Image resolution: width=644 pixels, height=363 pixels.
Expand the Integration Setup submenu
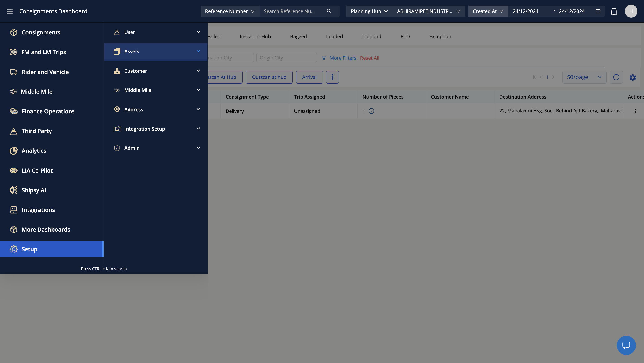coord(156,129)
